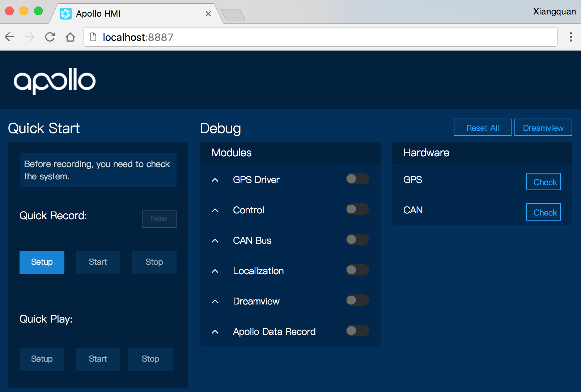Click New beside Quick Record
581x392 pixels.
coord(159,219)
